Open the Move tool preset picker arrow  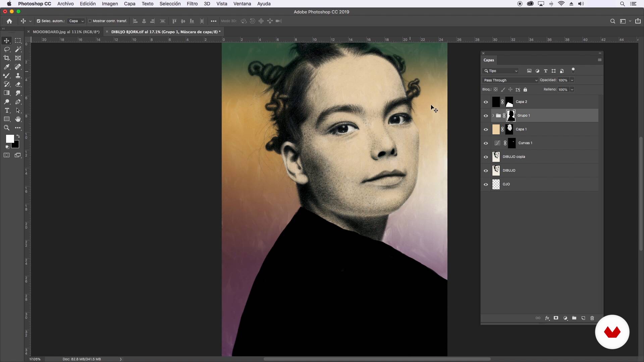pos(30,21)
